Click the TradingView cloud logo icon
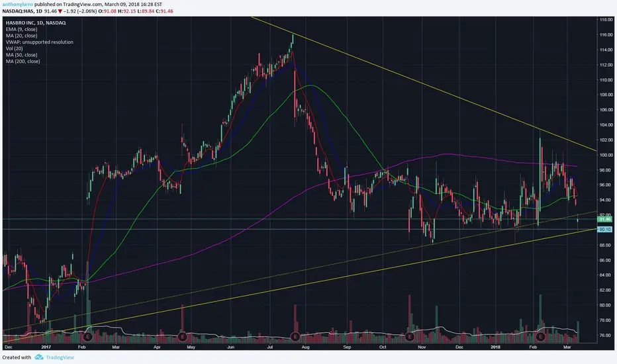Screen dimensions: 617x364 tap(38, 357)
